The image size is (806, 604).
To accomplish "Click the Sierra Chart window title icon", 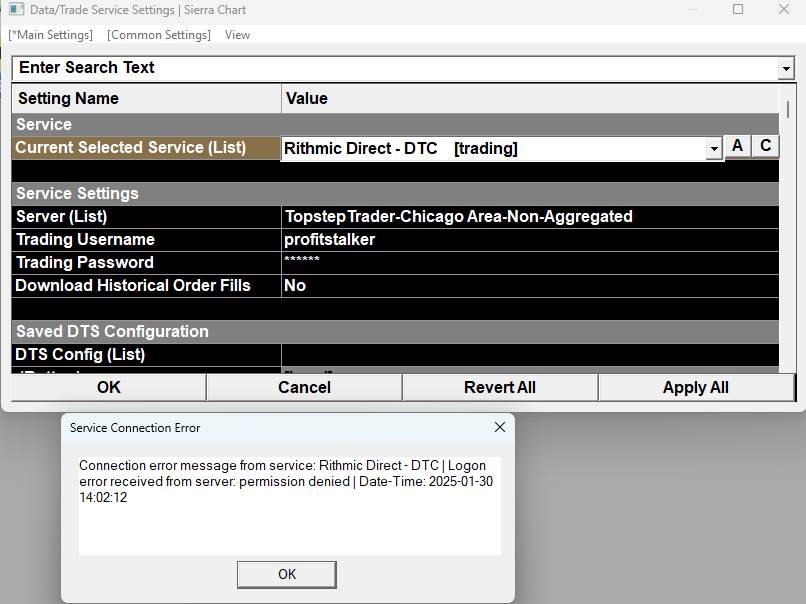I will pos(16,9).
